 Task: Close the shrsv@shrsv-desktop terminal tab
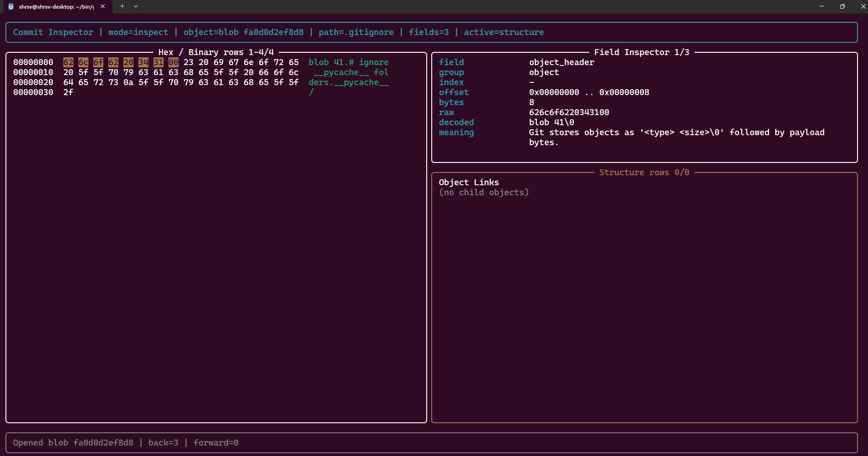coord(103,6)
